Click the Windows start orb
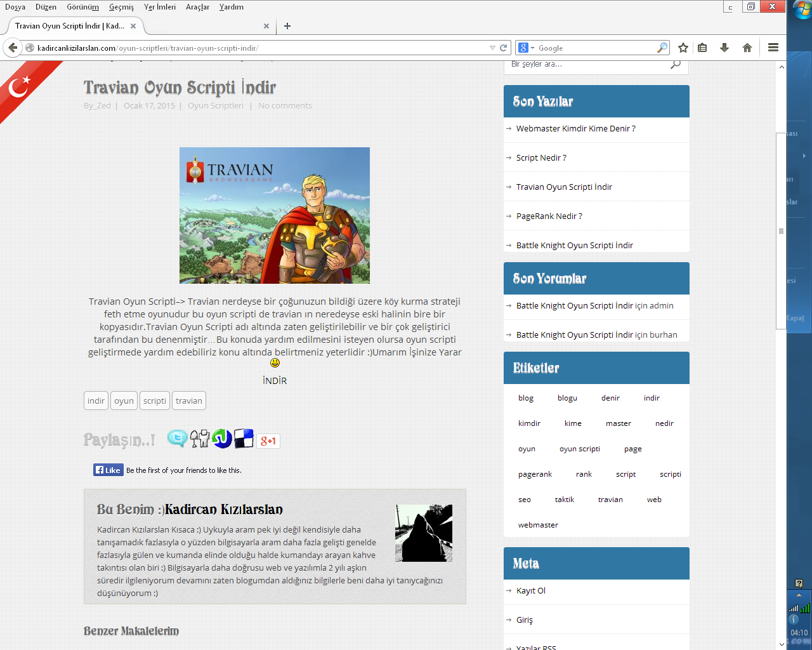Viewport: 812px width, 650px height. (802, 10)
